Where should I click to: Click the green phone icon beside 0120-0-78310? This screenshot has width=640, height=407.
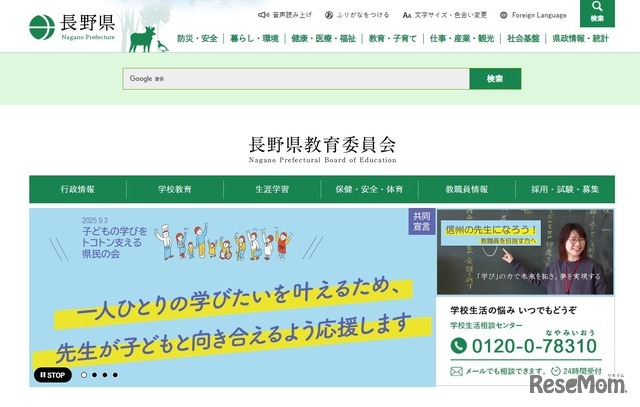(459, 345)
